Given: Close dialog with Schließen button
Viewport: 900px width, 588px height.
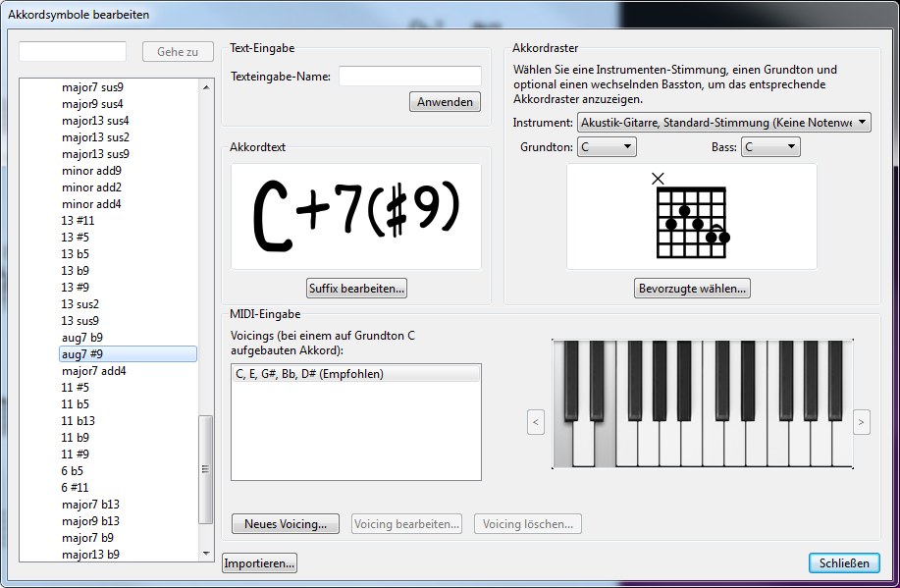Looking at the screenshot, I should (844, 563).
